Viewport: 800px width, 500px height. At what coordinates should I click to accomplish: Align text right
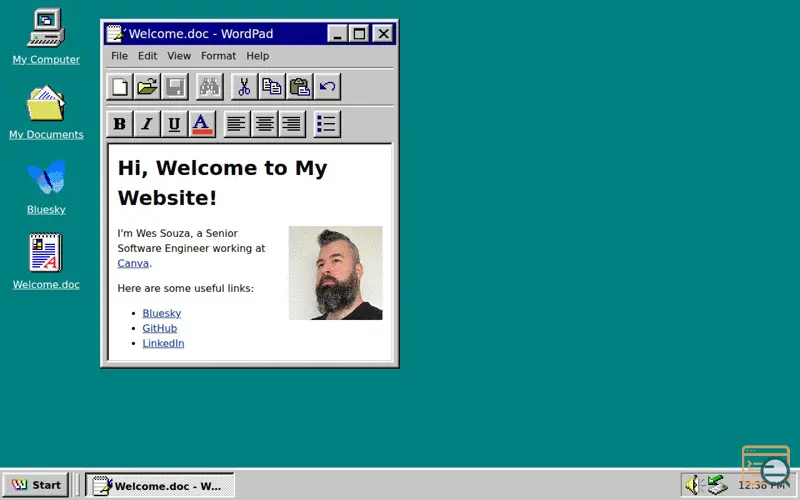coord(292,124)
